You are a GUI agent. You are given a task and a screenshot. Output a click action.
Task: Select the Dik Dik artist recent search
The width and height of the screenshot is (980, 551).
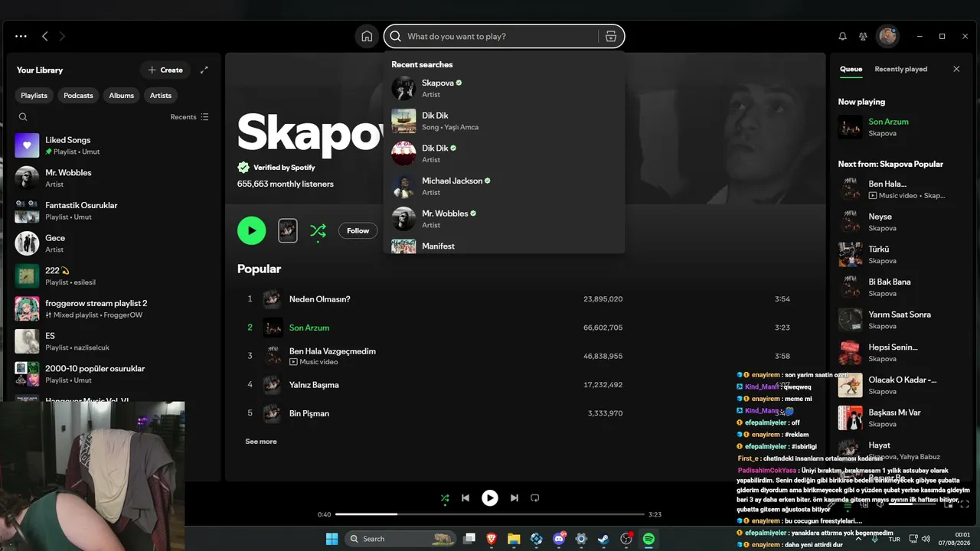[504, 154]
